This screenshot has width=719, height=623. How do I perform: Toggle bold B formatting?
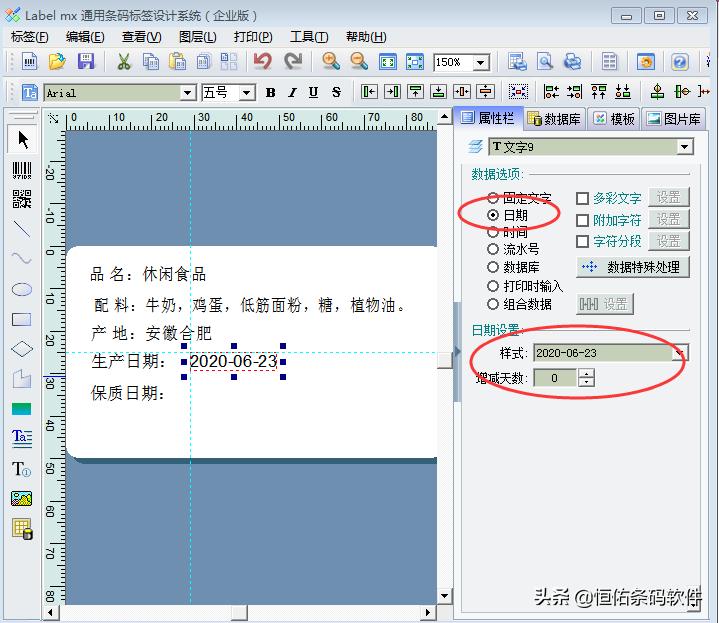(271, 93)
